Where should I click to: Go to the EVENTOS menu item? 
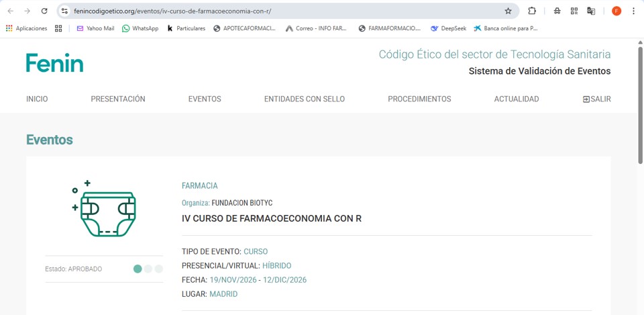click(205, 99)
